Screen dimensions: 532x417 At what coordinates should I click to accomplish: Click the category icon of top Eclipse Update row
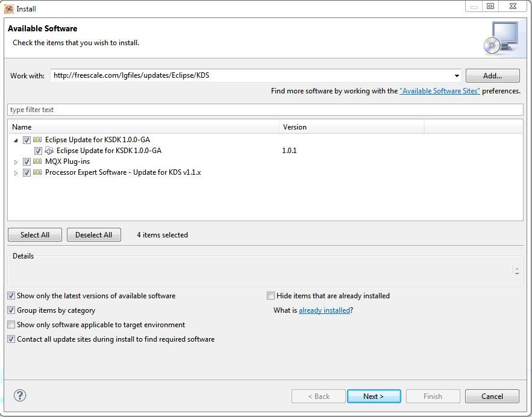click(37, 140)
